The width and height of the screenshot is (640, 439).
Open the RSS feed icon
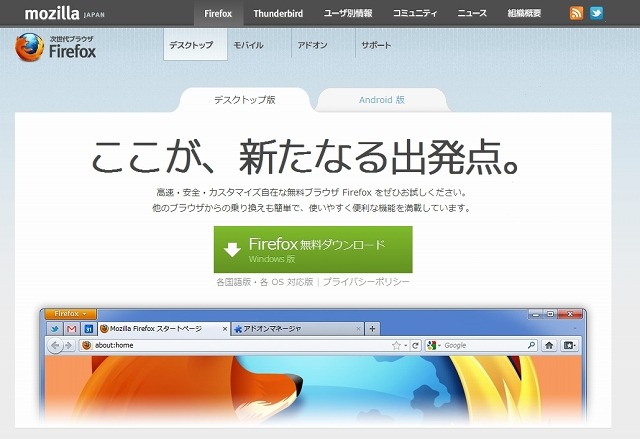[576, 13]
